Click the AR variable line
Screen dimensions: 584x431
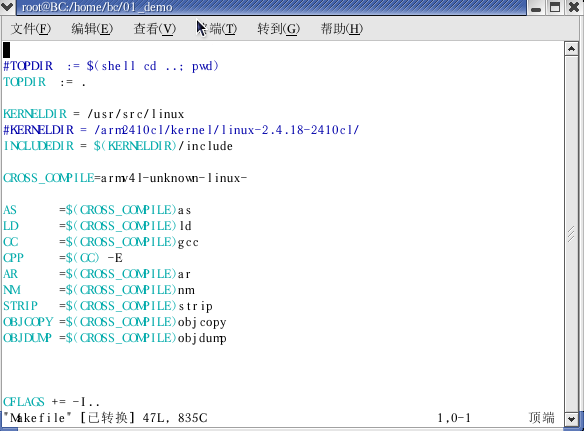pos(97,274)
